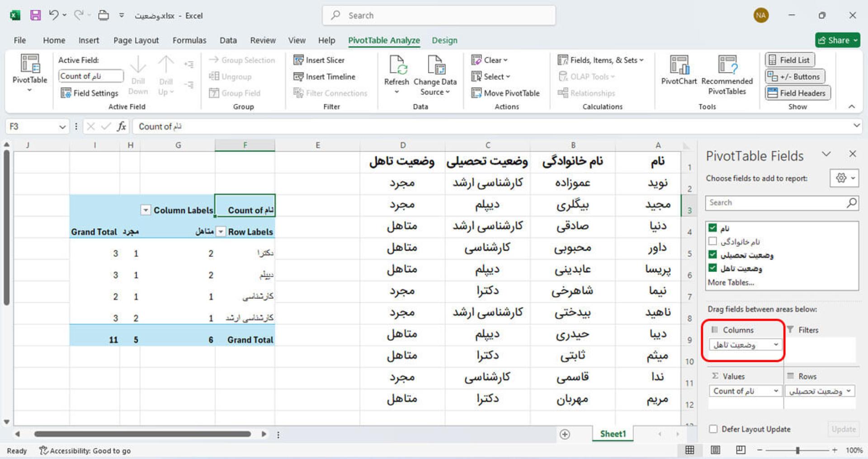The width and height of the screenshot is (868, 459).
Task: Click the Quick Print icon
Action: coord(104,15)
